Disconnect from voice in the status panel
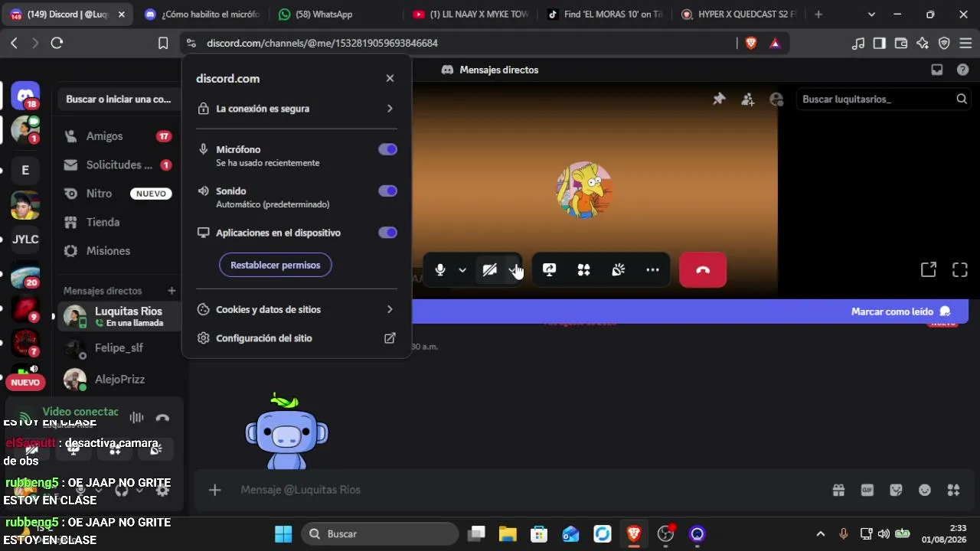Screen dimensions: 980x551 click(x=162, y=418)
